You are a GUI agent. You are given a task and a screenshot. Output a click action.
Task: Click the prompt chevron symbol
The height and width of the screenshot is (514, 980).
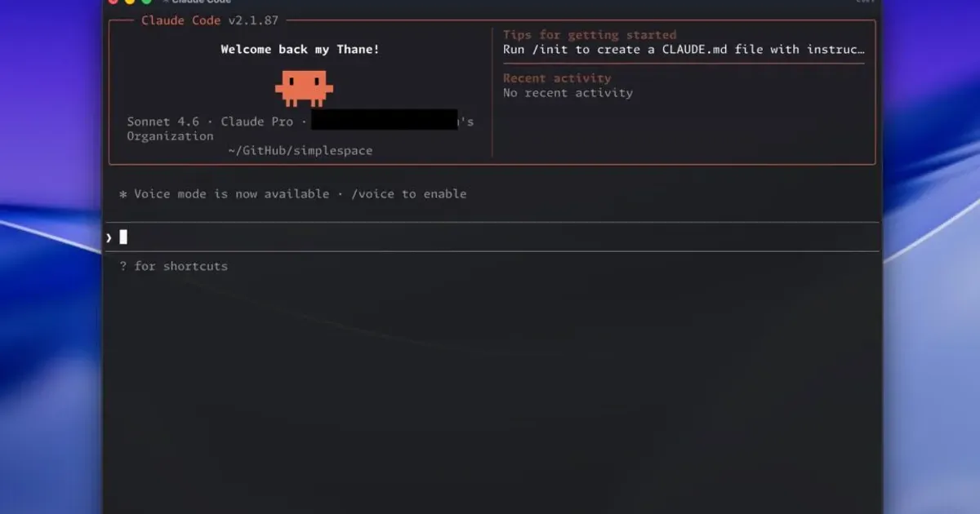coord(109,237)
